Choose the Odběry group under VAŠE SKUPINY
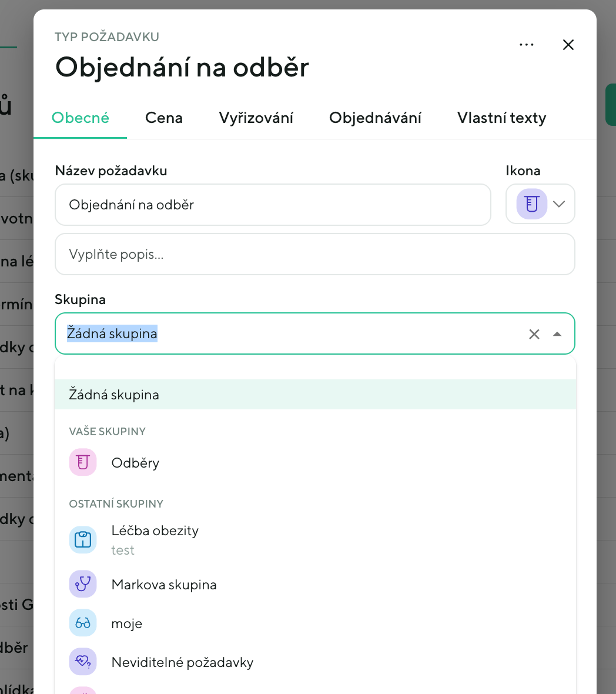The width and height of the screenshot is (616, 694). pos(135,462)
